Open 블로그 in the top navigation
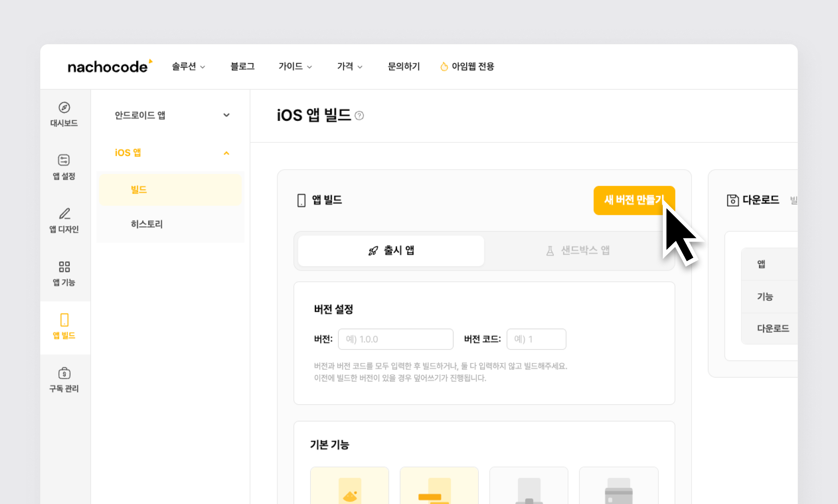The height and width of the screenshot is (504, 838). [x=242, y=66]
